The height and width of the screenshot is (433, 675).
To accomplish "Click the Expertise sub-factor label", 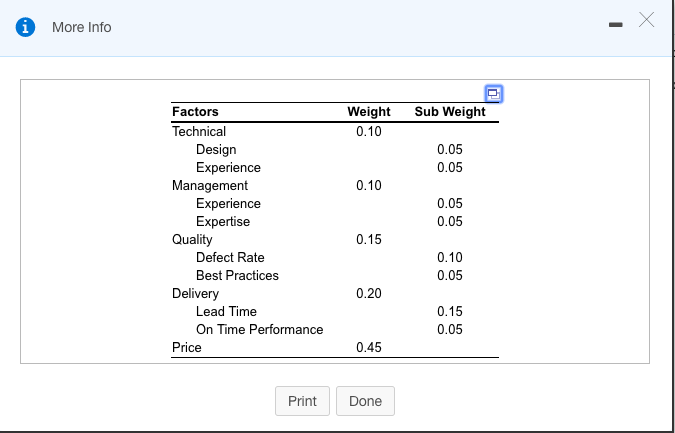I will click(x=223, y=222).
